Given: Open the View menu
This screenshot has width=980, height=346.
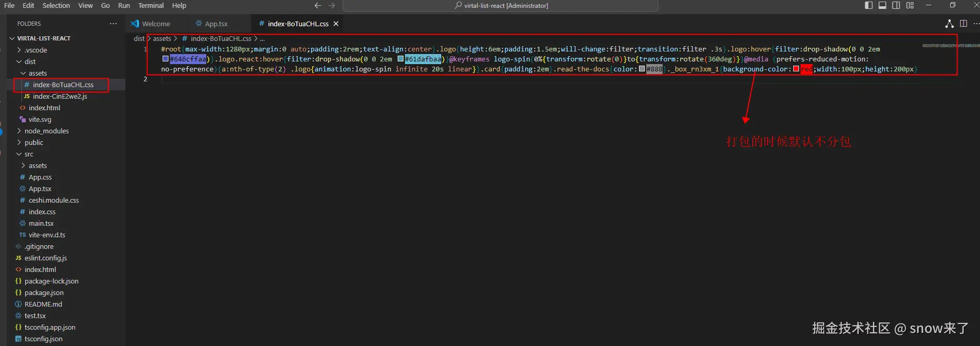Looking at the screenshot, I should (86, 5).
